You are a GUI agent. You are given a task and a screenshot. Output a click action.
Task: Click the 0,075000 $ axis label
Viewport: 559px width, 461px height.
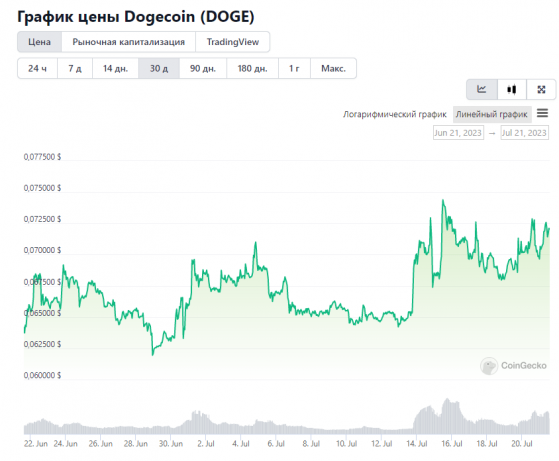[x=42, y=188]
